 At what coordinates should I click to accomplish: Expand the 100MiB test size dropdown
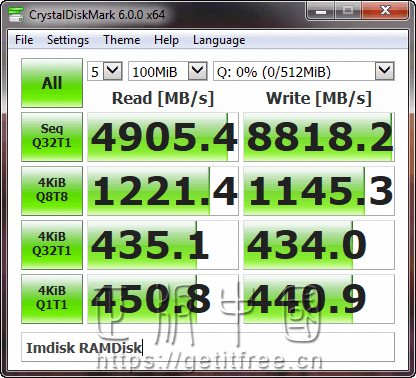(168, 71)
